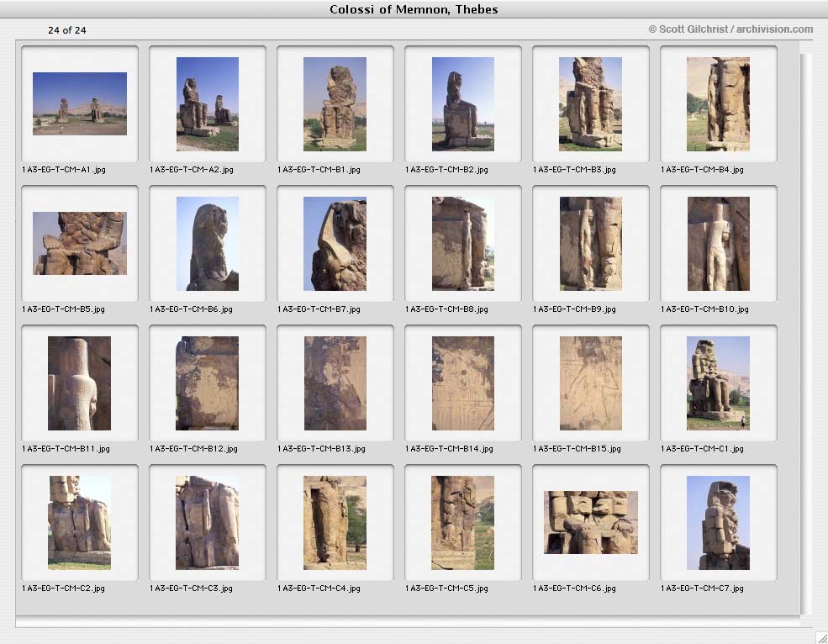
Task: Click filename label 1A3-EG-T-CM-B4.jpg
Action: 702,170
